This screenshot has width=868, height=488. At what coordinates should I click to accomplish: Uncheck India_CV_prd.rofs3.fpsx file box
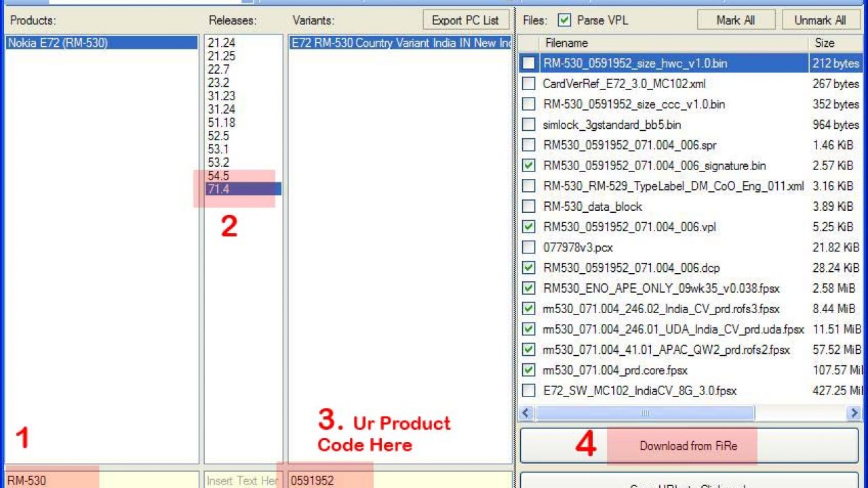click(528, 308)
